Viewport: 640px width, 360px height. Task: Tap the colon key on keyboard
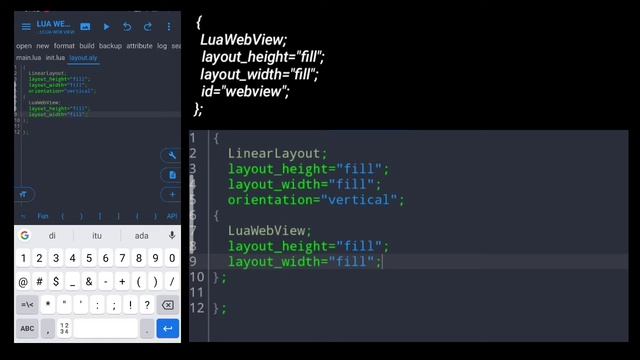[x=97, y=305]
